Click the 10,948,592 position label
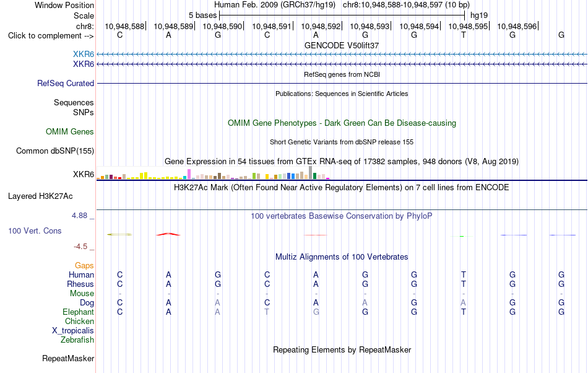 pyautogui.click(x=321, y=26)
